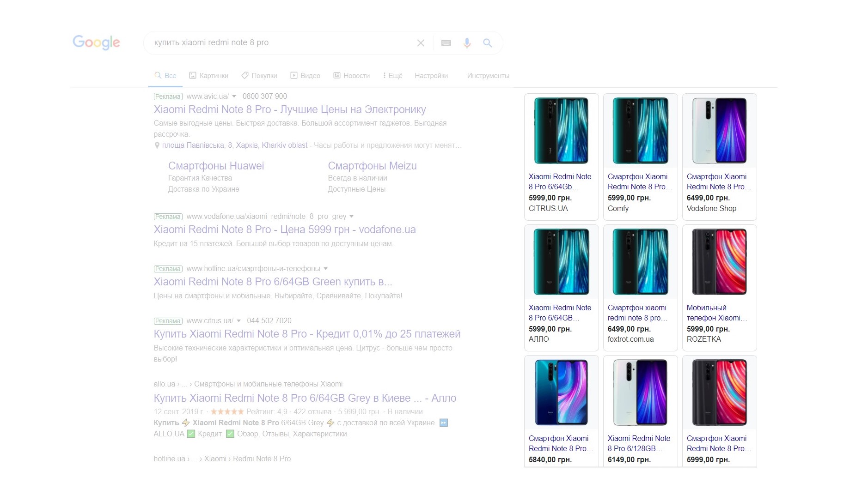Click the magnifying glass search button
The width and height of the screenshot is (868, 495).
tap(487, 43)
